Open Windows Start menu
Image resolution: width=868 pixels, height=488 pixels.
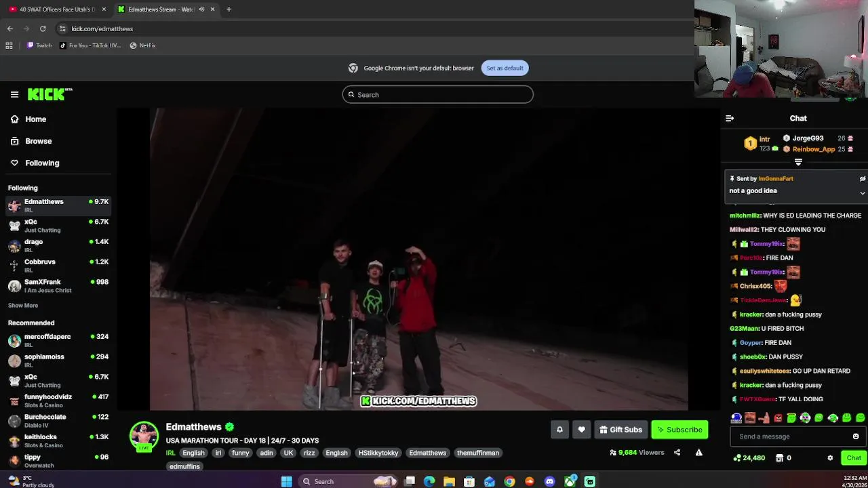tap(287, 481)
